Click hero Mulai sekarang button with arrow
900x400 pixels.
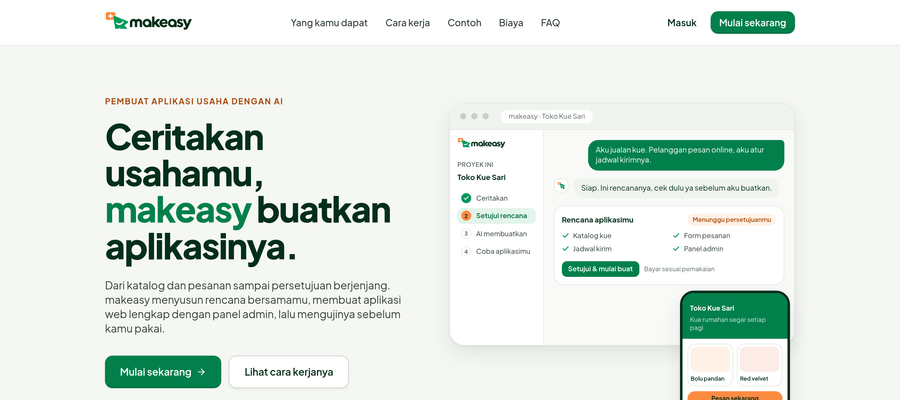pos(163,372)
